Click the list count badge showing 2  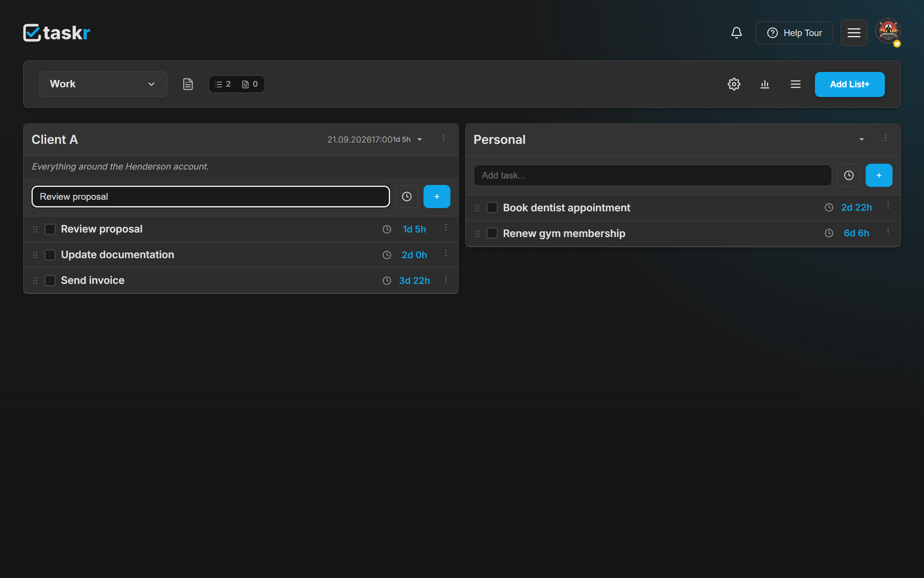click(223, 84)
